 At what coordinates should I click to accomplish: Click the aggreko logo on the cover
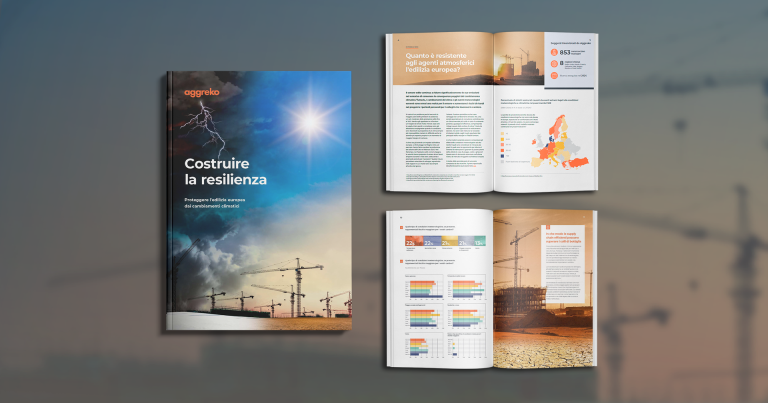pos(201,92)
